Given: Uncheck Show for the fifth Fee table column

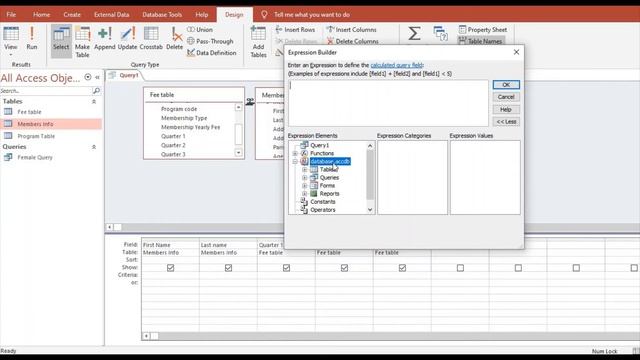Looking at the screenshot, I should pyautogui.click(x=402, y=268).
